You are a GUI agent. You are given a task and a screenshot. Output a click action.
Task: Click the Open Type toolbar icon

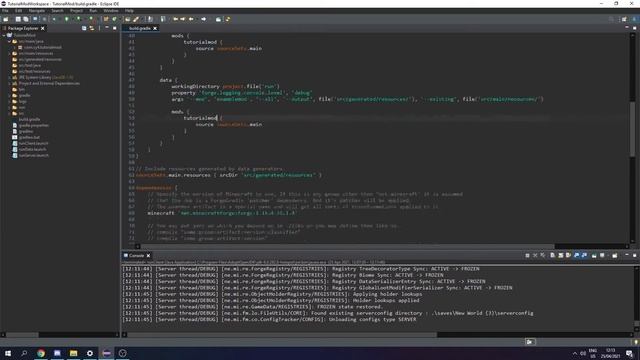coord(127,19)
